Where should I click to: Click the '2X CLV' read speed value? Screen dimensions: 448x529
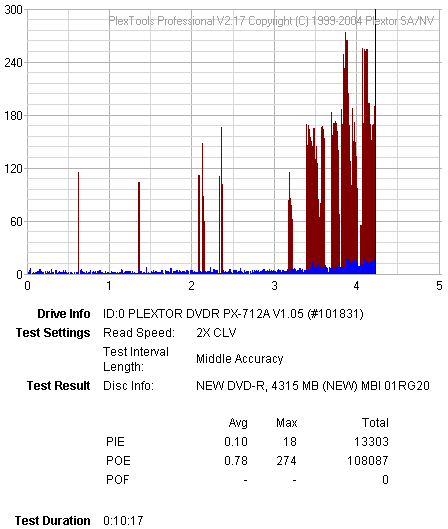(216, 333)
